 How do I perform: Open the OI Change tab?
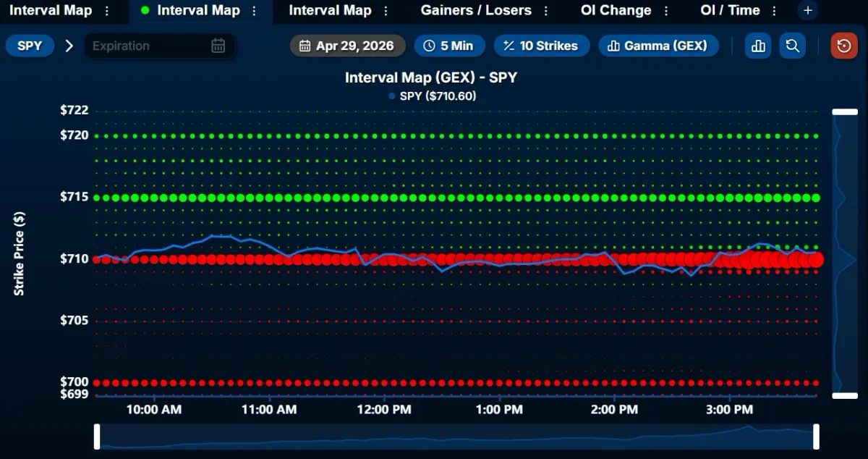[616, 11]
